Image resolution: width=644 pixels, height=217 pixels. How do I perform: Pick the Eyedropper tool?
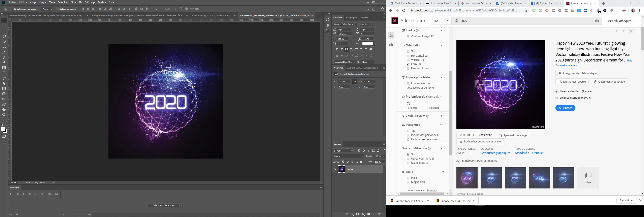pos(4,52)
